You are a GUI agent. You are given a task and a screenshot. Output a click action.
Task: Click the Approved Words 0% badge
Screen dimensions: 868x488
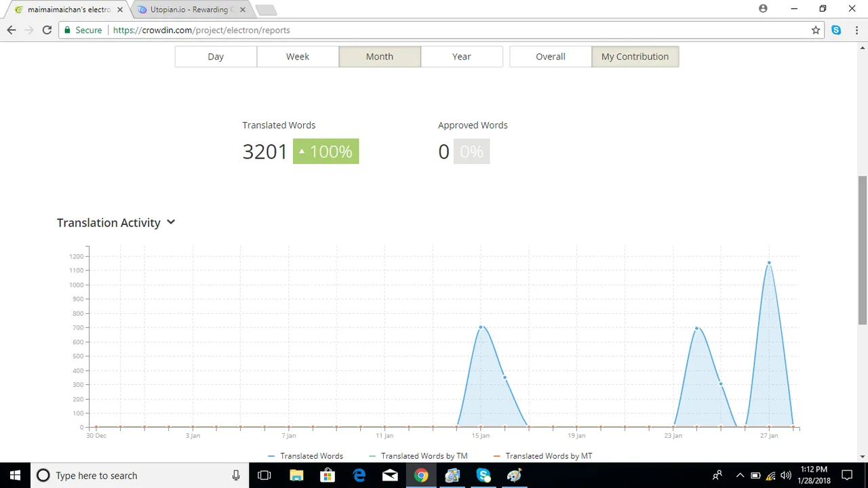pos(471,151)
